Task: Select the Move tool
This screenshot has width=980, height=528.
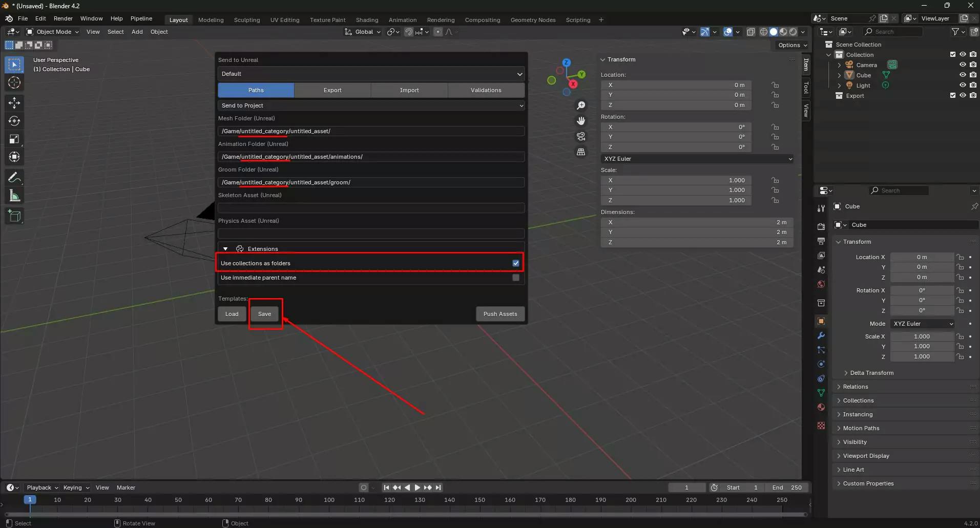Action: tap(14, 103)
